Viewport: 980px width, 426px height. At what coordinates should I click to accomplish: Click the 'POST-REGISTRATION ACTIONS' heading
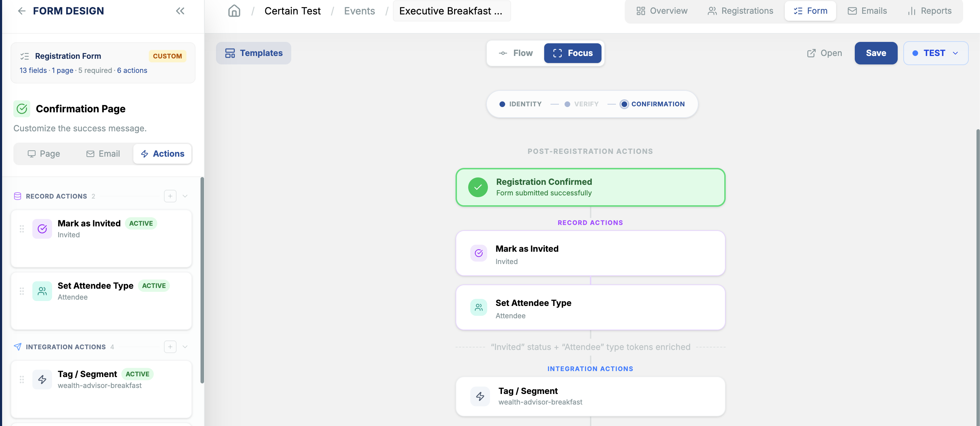[590, 151]
